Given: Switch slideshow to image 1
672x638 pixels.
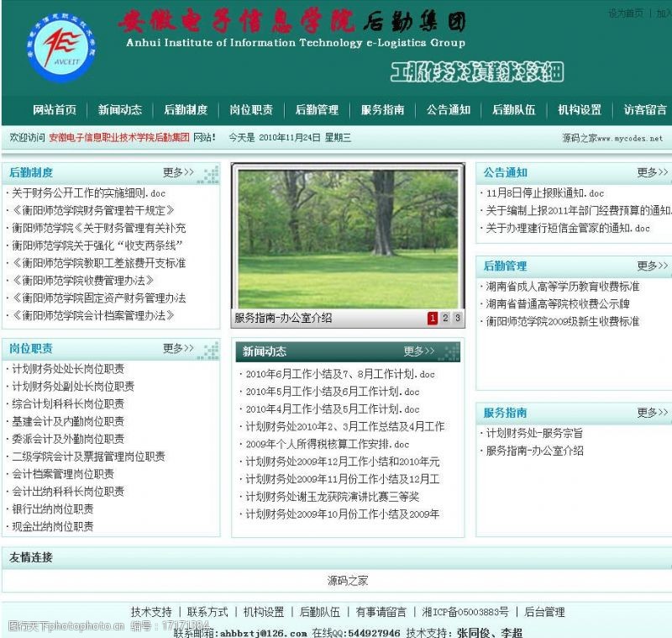Looking at the screenshot, I should coord(433,318).
